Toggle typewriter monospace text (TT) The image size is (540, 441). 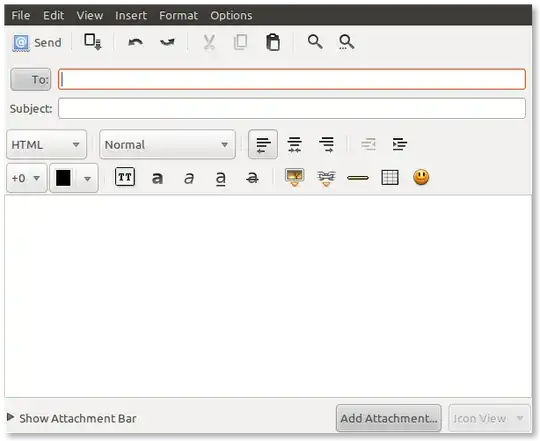pyautogui.click(x=125, y=177)
